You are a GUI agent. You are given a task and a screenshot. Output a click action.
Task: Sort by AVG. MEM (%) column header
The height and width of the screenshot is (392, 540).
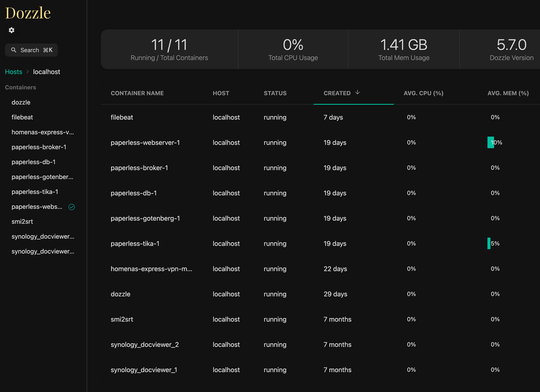coord(508,93)
